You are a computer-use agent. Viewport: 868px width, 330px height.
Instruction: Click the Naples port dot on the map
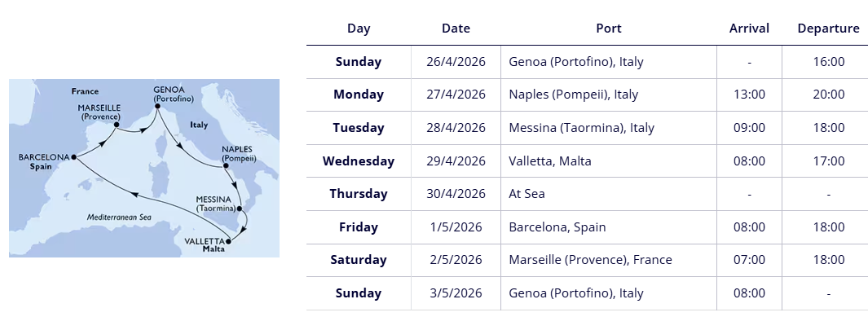pyautogui.click(x=226, y=167)
